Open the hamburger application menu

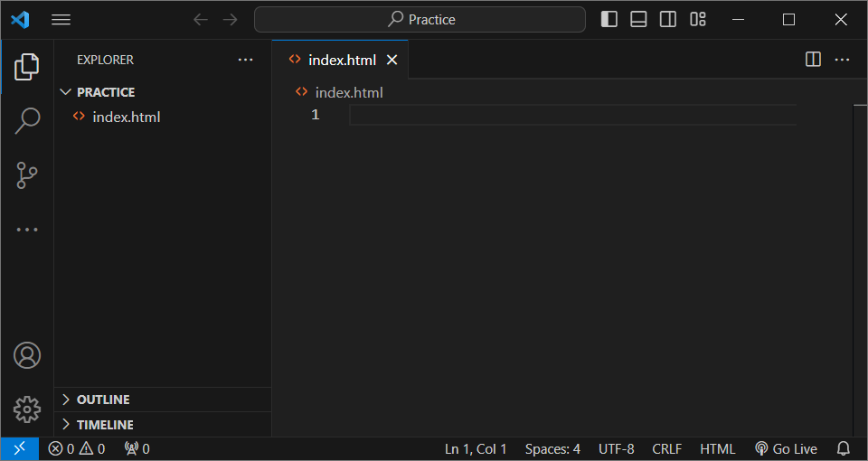pos(61,19)
